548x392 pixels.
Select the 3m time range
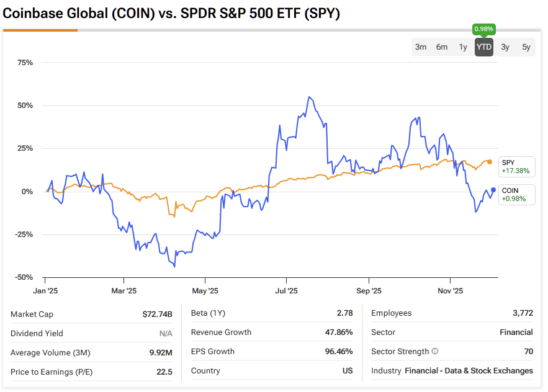click(x=421, y=47)
